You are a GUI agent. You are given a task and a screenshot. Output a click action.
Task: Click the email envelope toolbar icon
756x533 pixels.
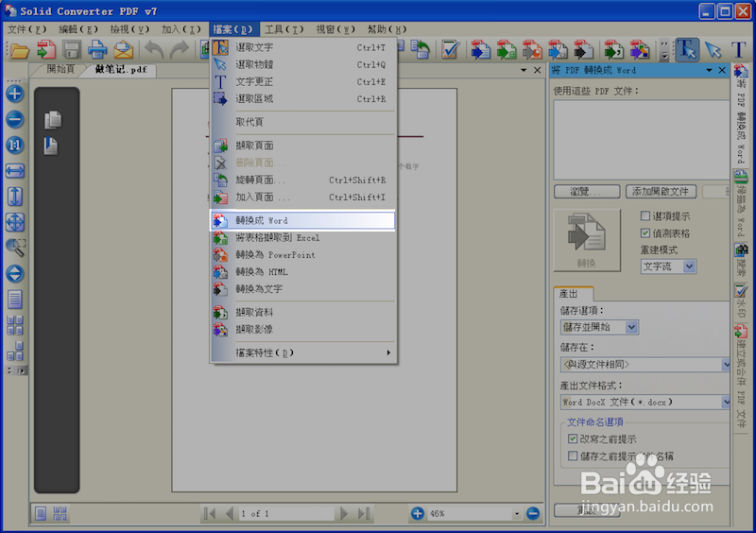(x=124, y=50)
